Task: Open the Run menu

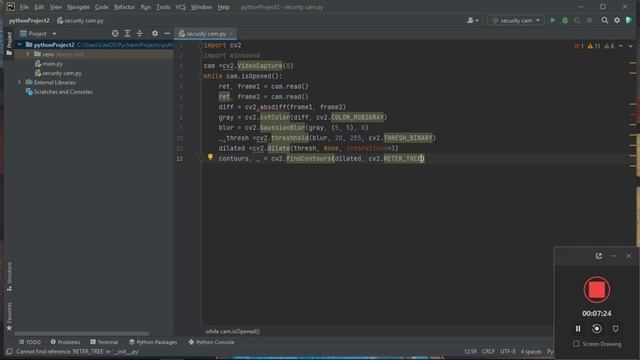Action: coord(145,7)
